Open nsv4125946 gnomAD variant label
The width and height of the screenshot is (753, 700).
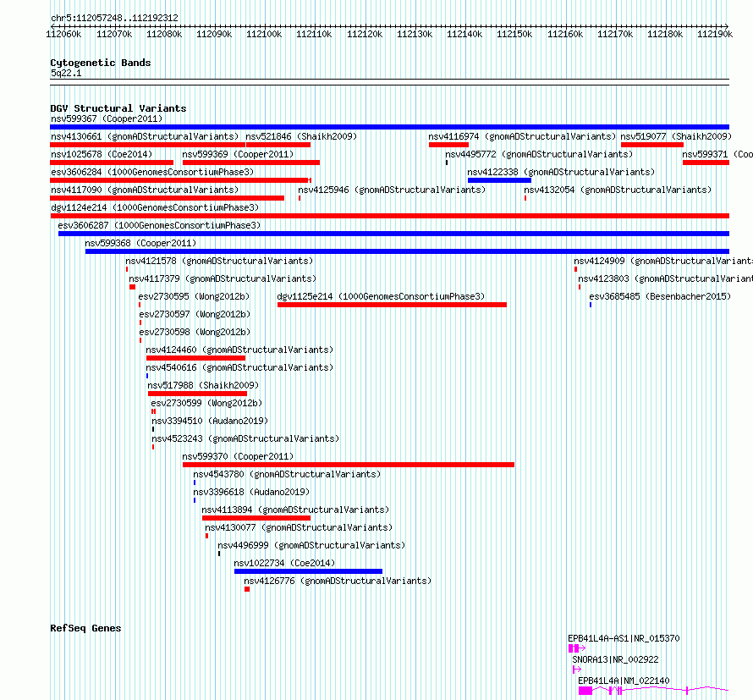pyautogui.click(x=392, y=190)
